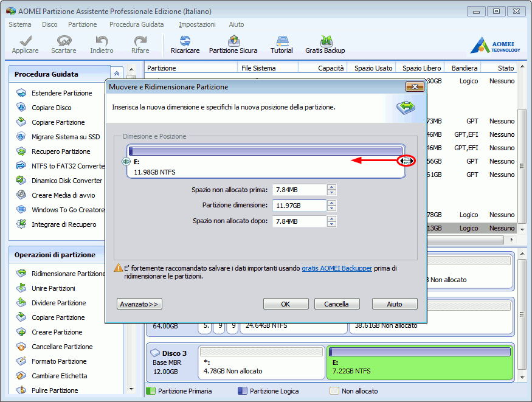This screenshot has height=402, width=532.
Task: Click Spazio non allocato dopo field
Action: (x=299, y=221)
